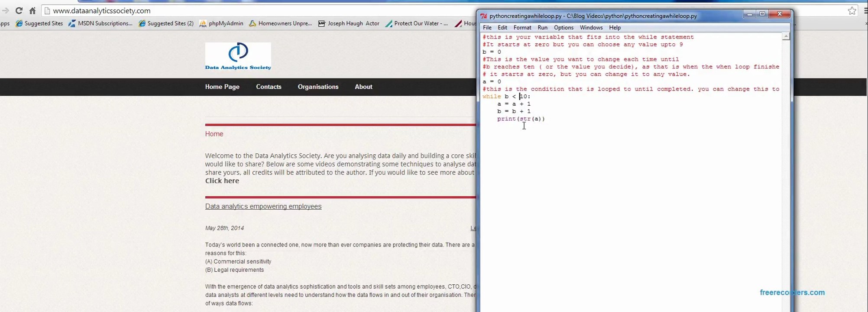Open Protect Our Water bookmark
This screenshot has width=868, height=312.
point(416,23)
